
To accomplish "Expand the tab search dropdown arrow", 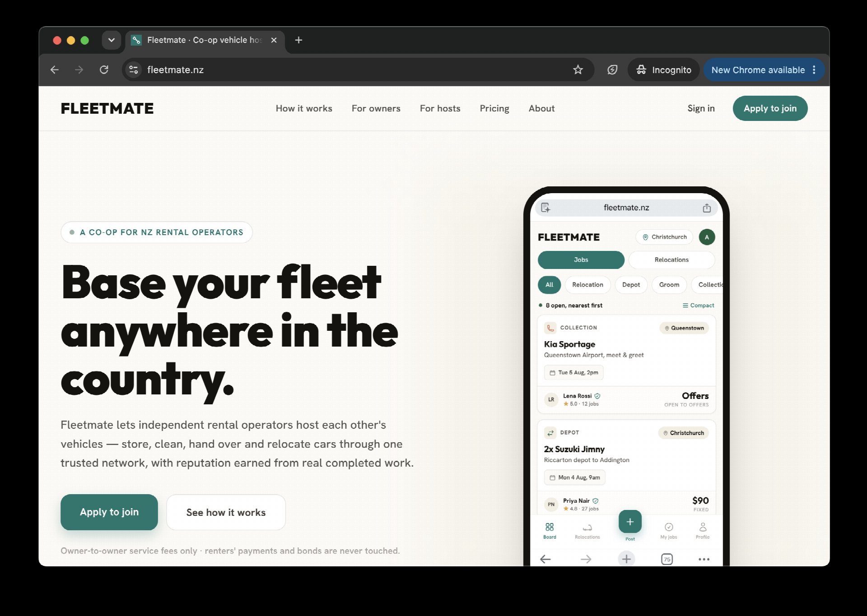I will coord(112,40).
